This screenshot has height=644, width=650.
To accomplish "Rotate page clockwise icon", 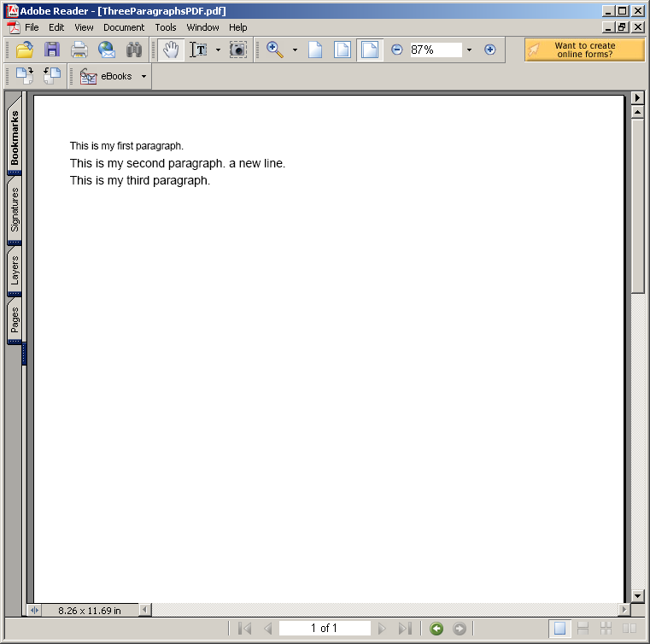I will 25,76.
